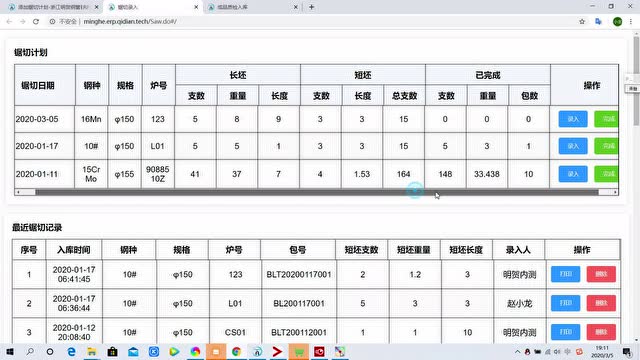Open Chrome's three-dot menu
This screenshot has height=360, width=640.
(x=631, y=22)
